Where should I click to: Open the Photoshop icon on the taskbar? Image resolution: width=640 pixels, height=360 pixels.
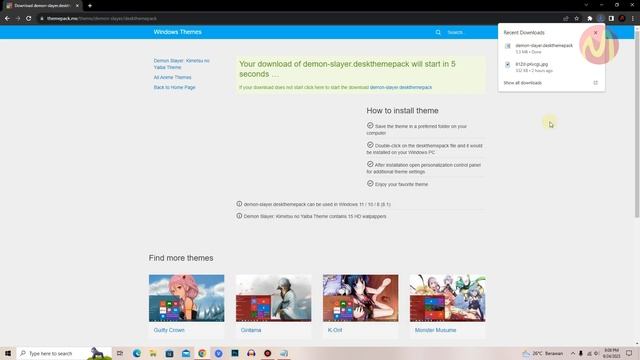coord(235,353)
